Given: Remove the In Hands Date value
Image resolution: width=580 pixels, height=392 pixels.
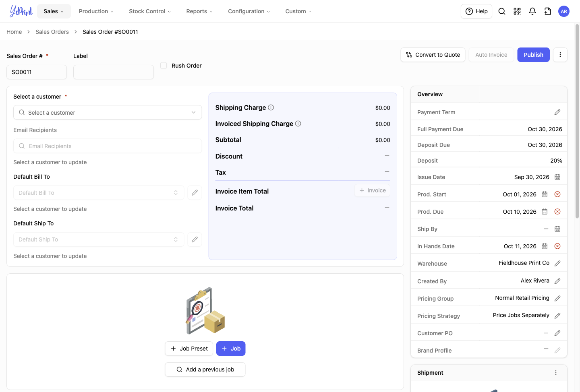Looking at the screenshot, I should [557, 246].
